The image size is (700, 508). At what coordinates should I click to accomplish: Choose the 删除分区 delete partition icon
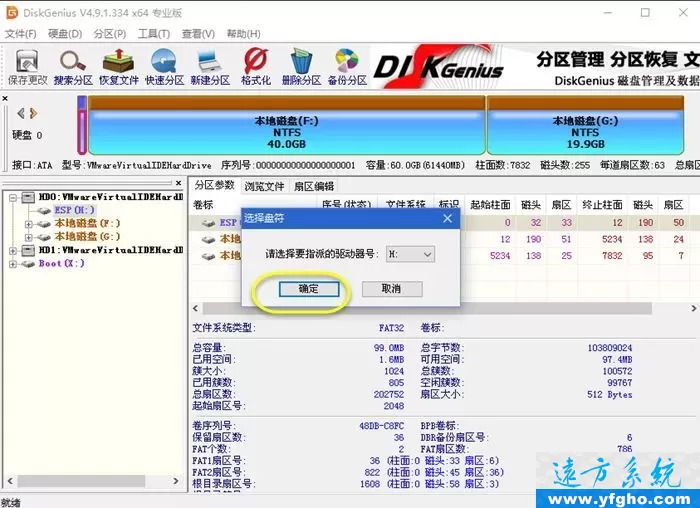[x=301, y=67]
